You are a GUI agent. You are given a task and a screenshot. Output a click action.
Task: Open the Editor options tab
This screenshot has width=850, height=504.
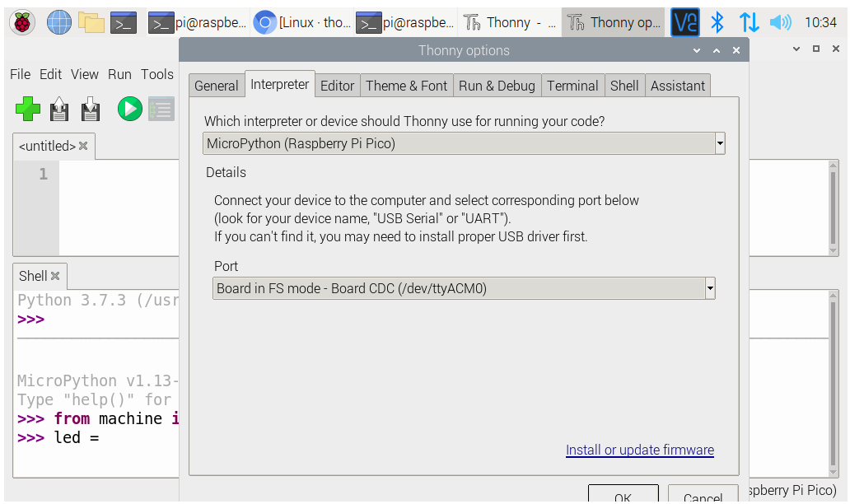coord(337,86)
